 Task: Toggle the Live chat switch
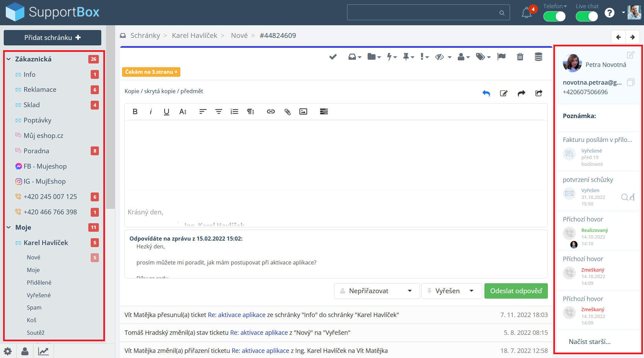(x=586, y=16)
